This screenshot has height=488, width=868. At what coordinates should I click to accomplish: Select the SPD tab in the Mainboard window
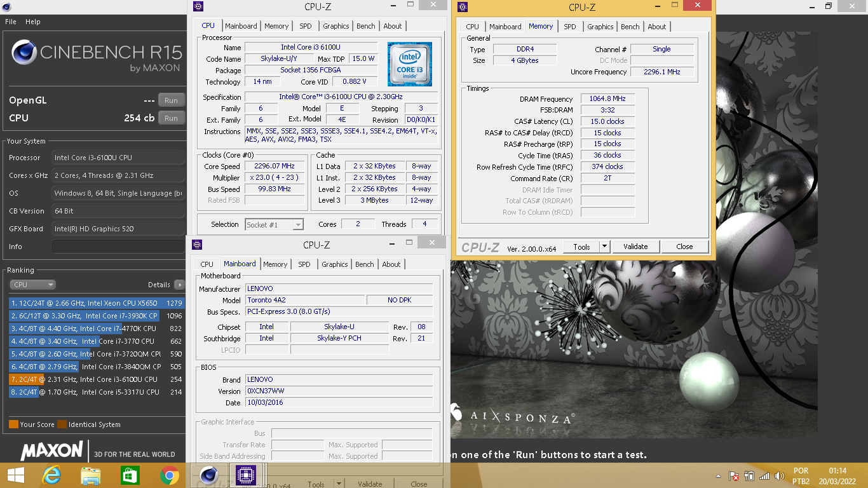304,264
